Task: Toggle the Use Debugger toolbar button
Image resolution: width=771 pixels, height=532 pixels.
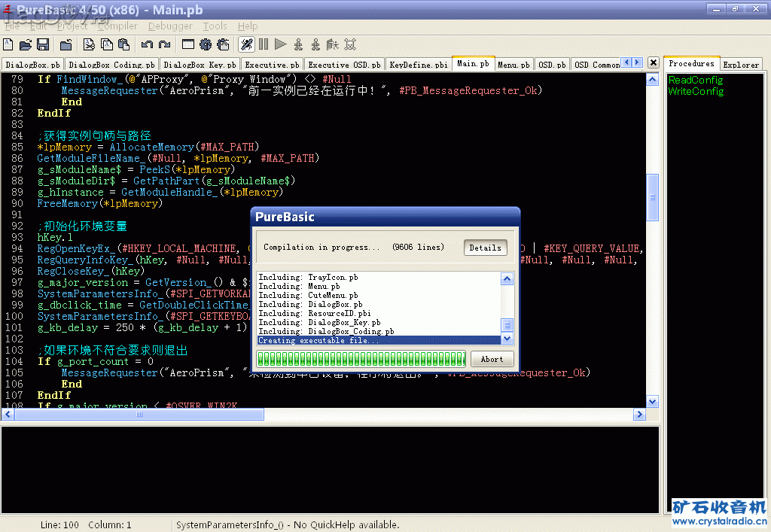Action: pyautogui.click(x=246, y=45)
